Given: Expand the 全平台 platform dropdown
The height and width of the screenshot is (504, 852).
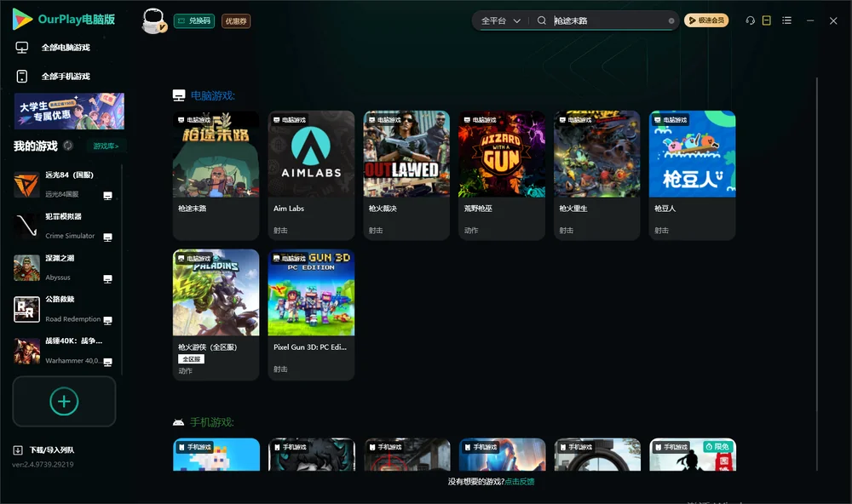Looking at the screenshot, I should [500, 20].
